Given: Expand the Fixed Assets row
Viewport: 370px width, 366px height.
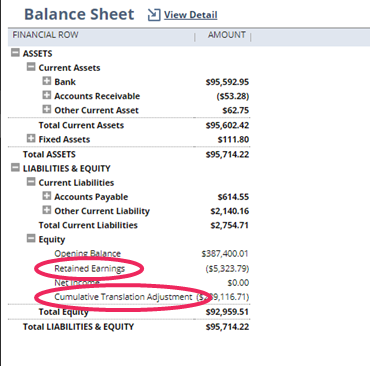Looking at the screenshot, I should (x=31, y=138).
